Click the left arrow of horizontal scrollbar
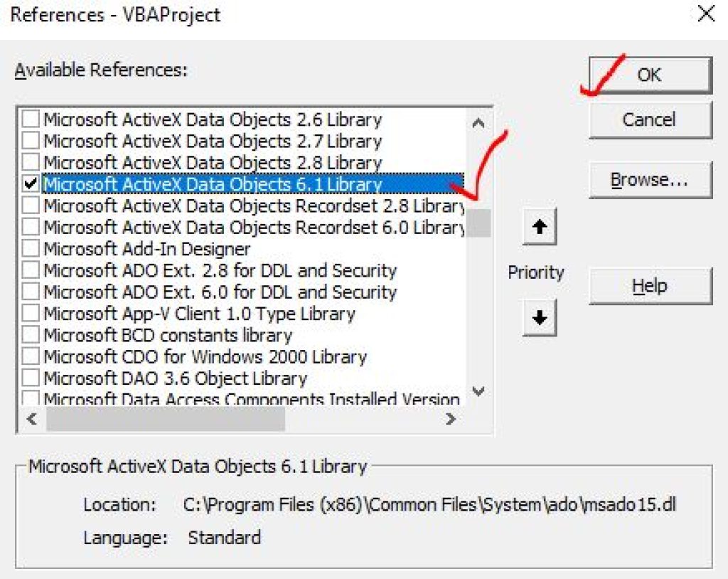 tap(32, 420)
